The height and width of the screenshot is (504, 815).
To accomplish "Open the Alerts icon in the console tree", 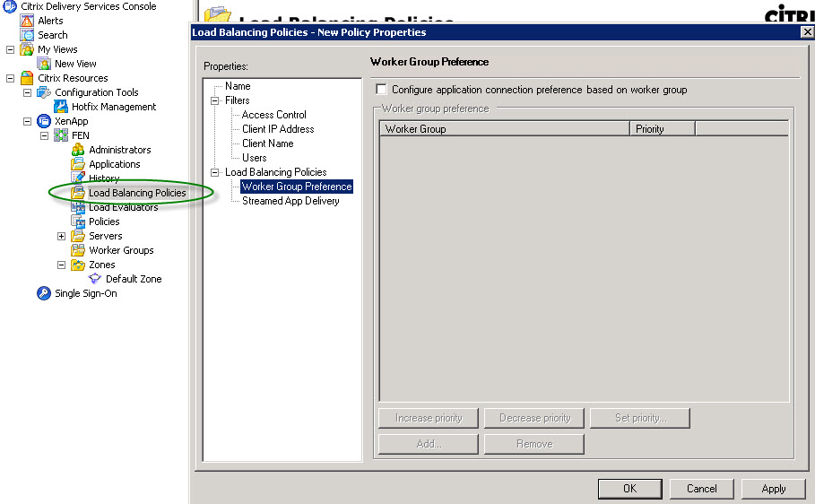I will click(x=27, y=21).
